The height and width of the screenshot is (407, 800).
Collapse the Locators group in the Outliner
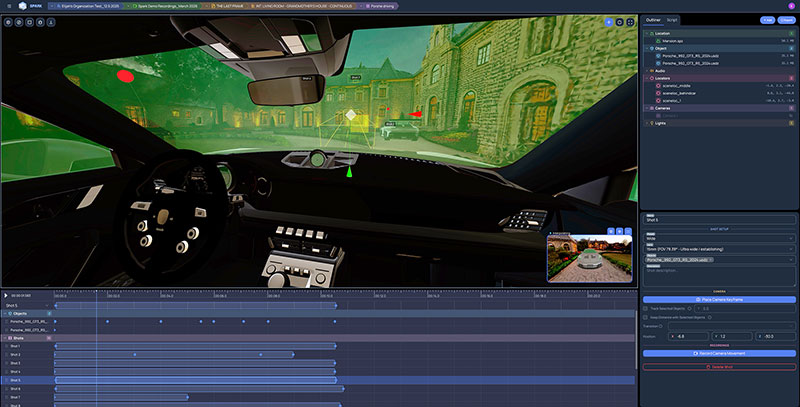pyautogui.click(x=646, y=79)
